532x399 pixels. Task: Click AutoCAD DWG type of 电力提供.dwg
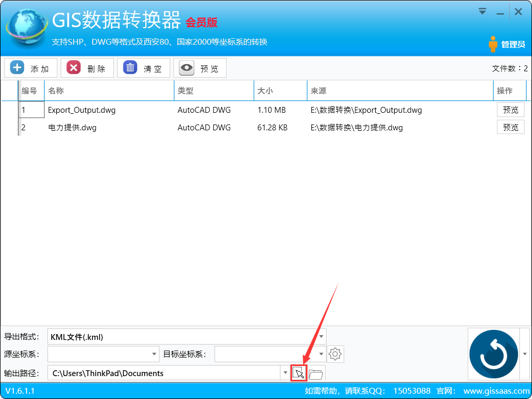click(204, 128)
